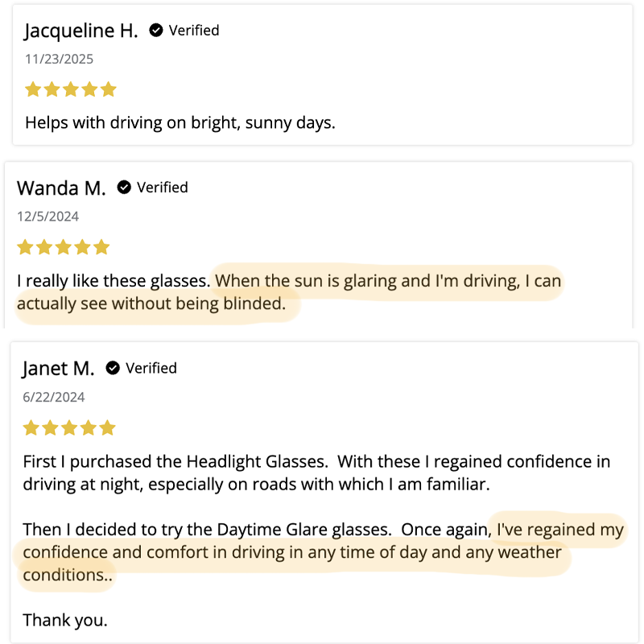
Task: Click reviewer name Wanda M.
Action: (x=61, y=188)
